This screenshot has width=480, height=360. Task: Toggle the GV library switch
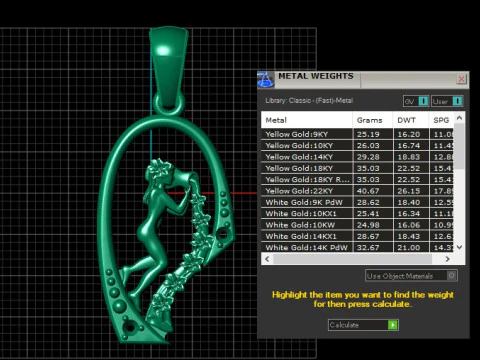416,101
